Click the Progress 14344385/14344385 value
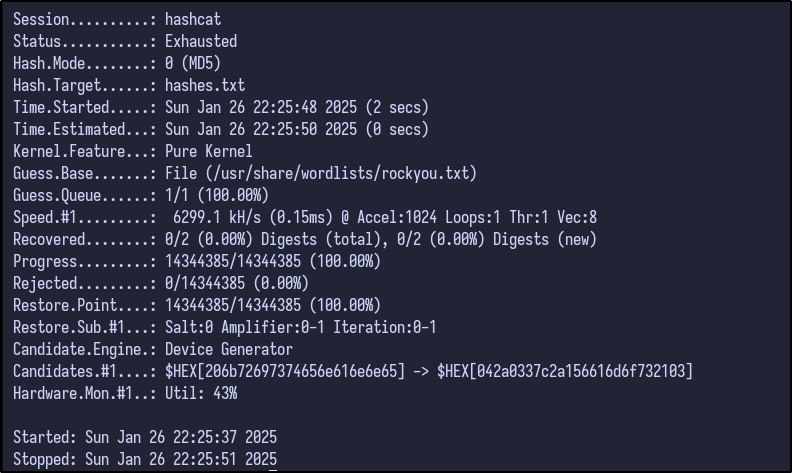Viewport: 792px width, 473px height. 273,262
